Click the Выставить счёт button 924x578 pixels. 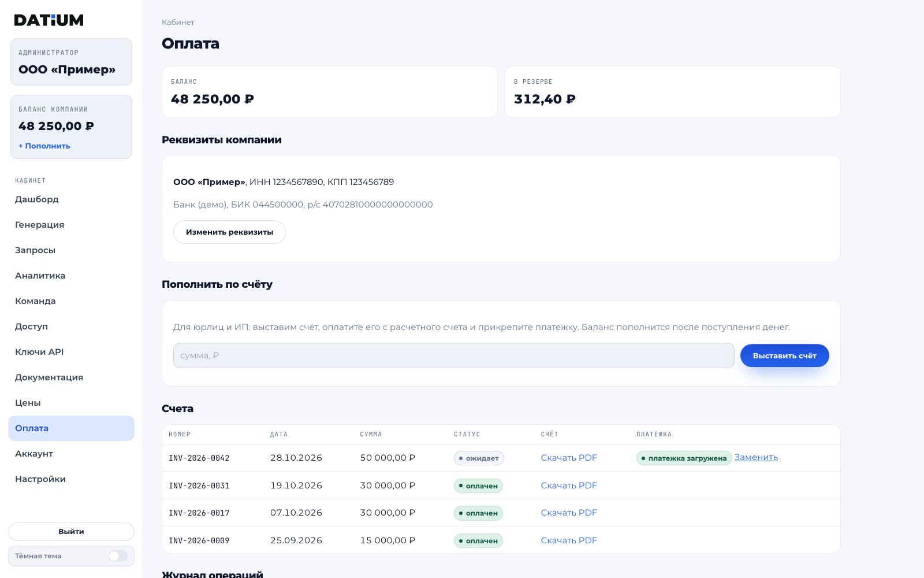point(784,355)
